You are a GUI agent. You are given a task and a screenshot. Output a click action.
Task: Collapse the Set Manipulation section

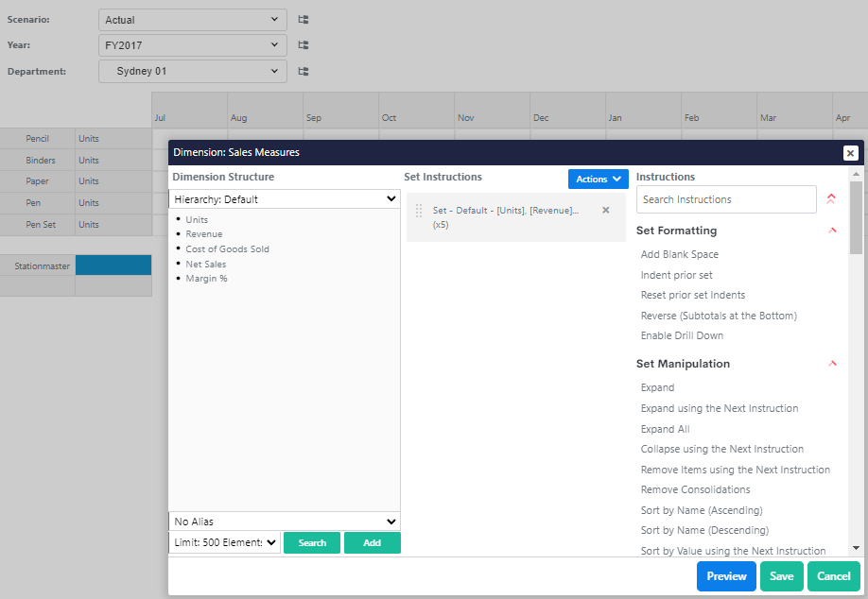coord(832,364)
